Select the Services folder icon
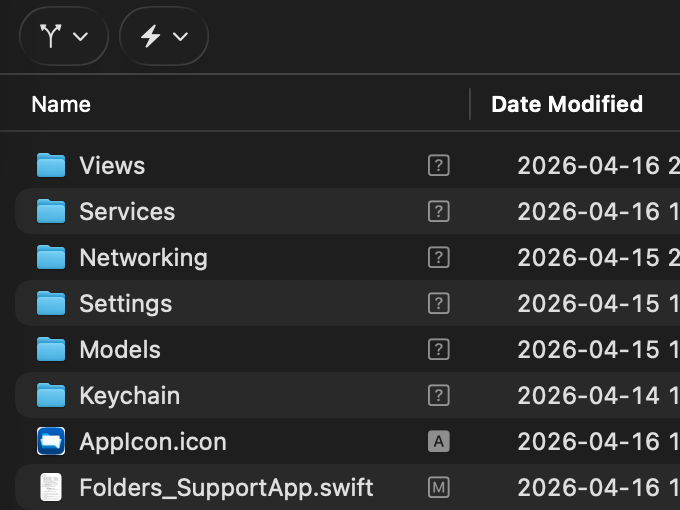 [x=51, y=211]
